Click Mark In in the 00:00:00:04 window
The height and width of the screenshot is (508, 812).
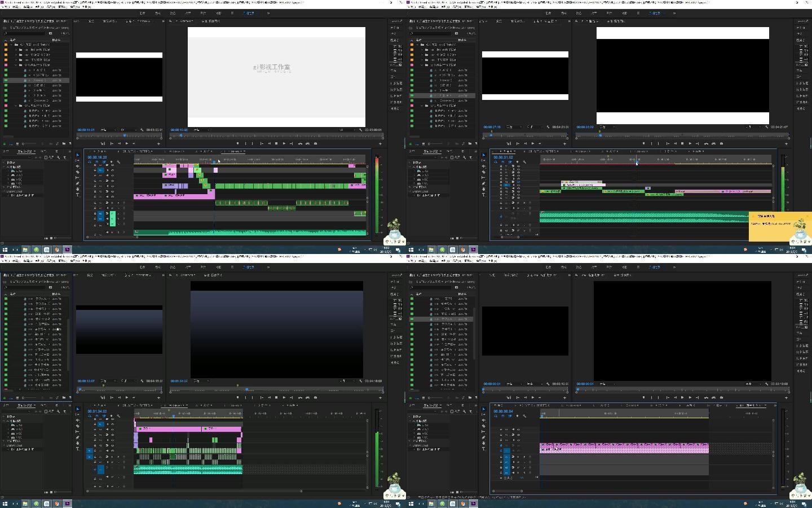[652, 397]
